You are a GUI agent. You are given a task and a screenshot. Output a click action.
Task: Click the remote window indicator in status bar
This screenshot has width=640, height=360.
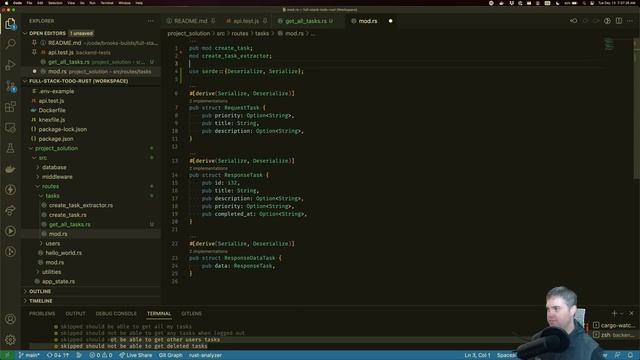7,356
